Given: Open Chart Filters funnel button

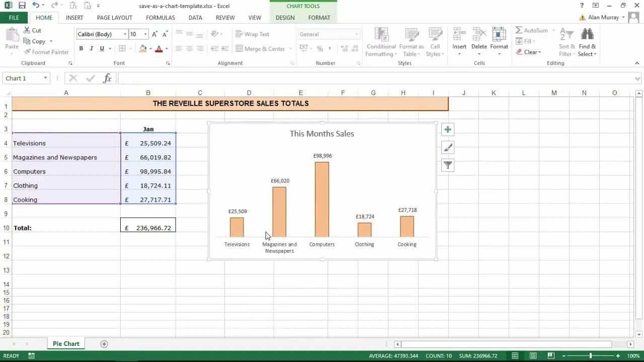Looking at the screenshot, I should click(448, 165).
